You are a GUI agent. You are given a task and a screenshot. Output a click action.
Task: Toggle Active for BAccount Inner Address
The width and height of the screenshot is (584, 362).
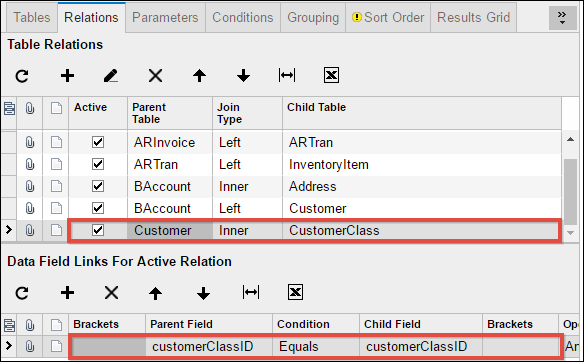coord(98,186)
